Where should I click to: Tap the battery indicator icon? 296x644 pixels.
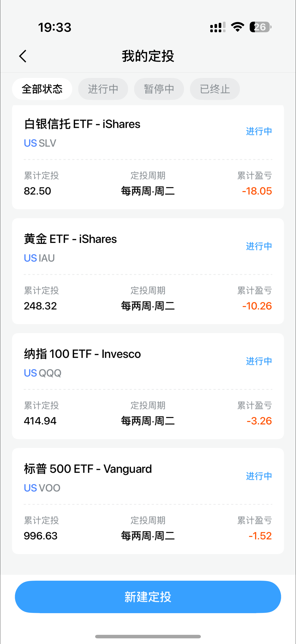click(260, 27)
